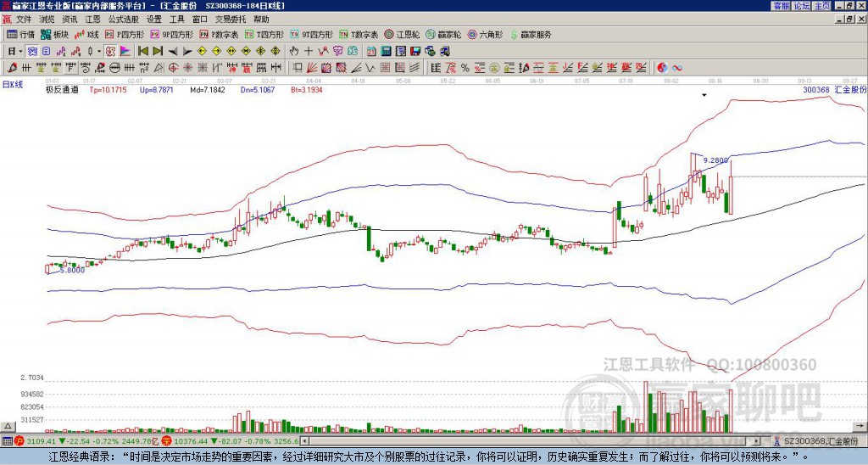Switch to the K线 candlestick chart

click(x=86, y=34)
